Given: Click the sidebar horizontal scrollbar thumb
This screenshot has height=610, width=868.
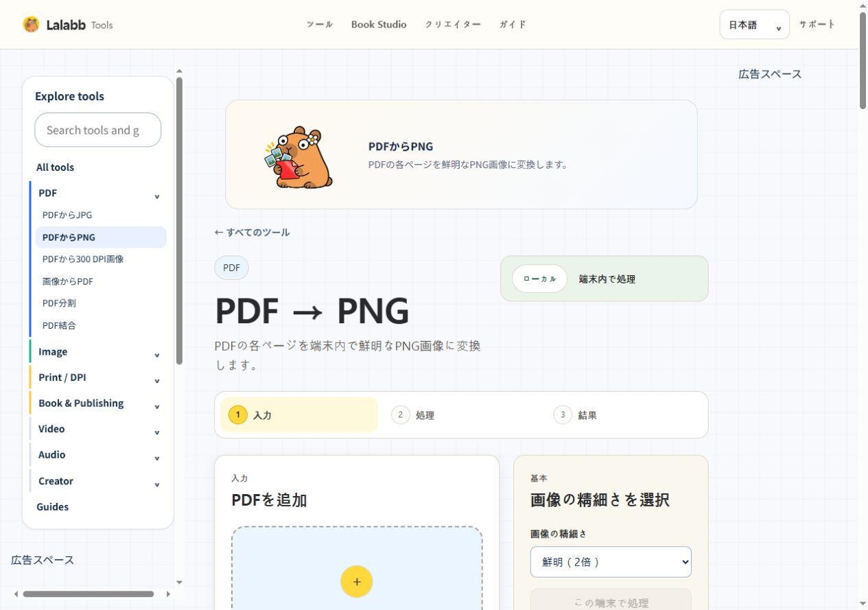Looking at the screenshot, I should [89, 594].
